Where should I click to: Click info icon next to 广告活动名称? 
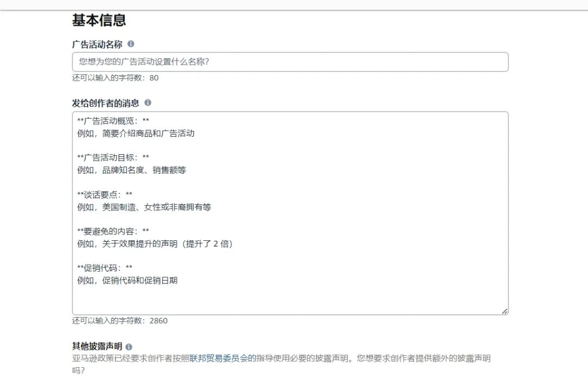[131, 44]
